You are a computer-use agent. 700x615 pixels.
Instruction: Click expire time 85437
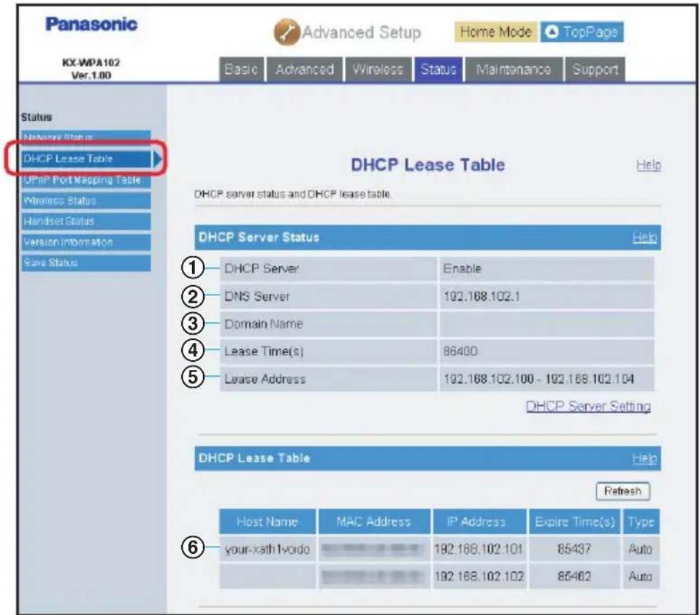coord(574,549)
